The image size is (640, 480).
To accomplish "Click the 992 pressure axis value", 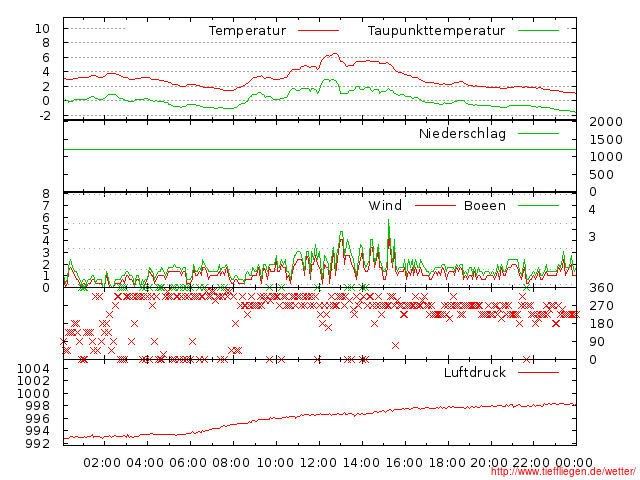I will [x=38, y=443].
